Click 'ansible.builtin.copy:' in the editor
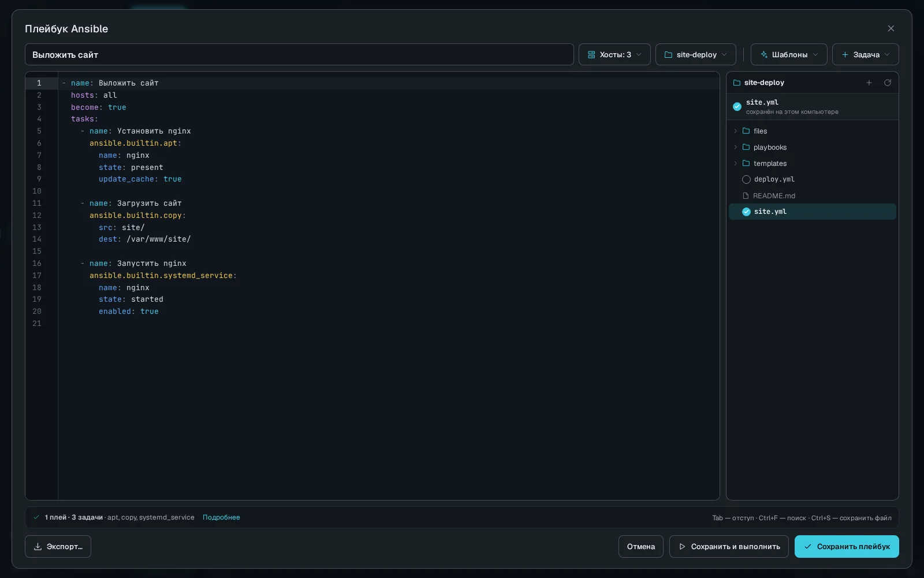The width and height of the screenshot is (924, 578). pyautogui.click(x=138, y=216)
